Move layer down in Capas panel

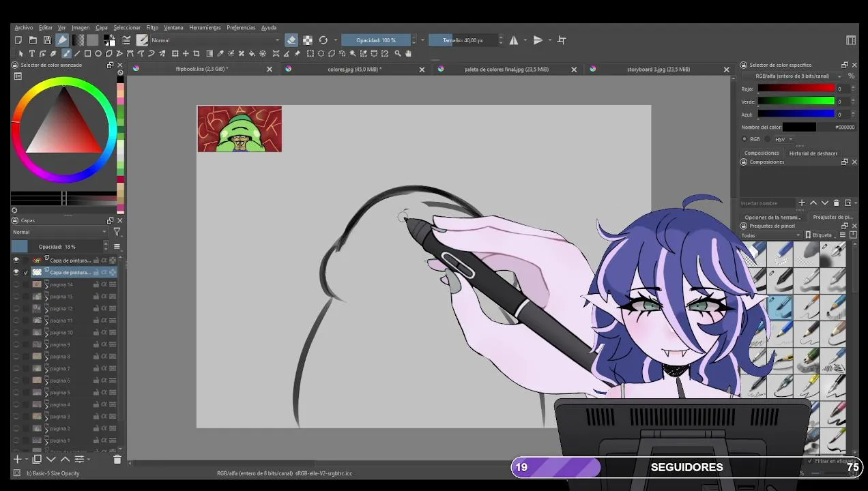pyautogui.click(x=50, y=460)
